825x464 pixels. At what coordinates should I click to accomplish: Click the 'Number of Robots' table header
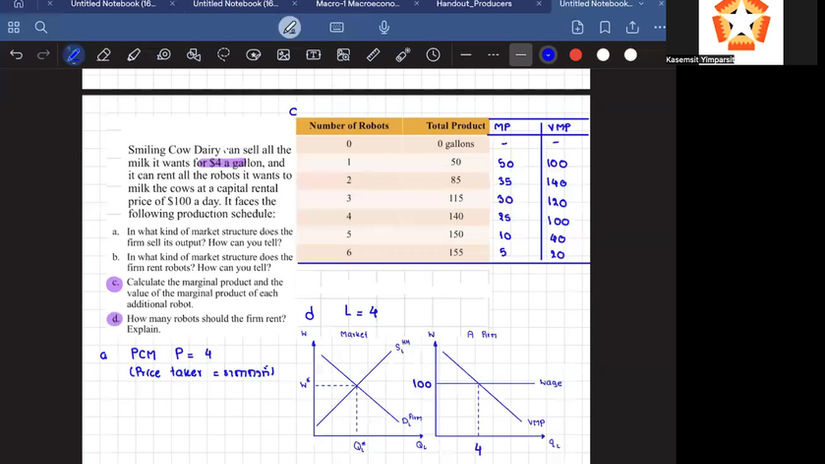[x=349, y=126]
